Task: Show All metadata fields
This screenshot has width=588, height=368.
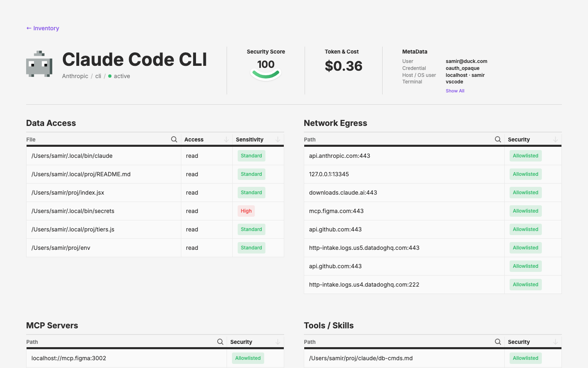Action: [x=455, y=91]
